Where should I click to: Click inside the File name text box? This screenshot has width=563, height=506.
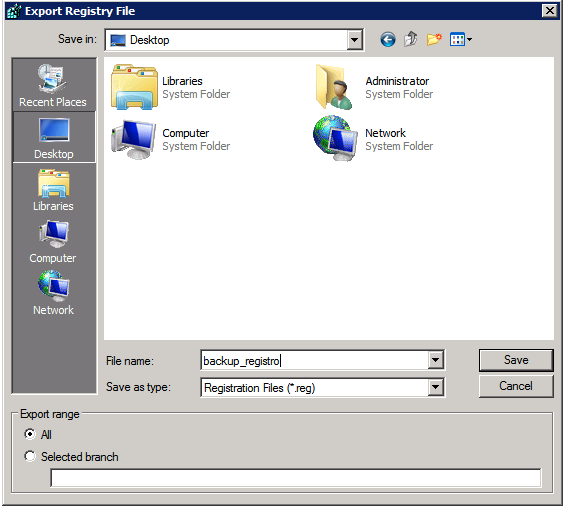pyautogui.click(x=315, y=360)
